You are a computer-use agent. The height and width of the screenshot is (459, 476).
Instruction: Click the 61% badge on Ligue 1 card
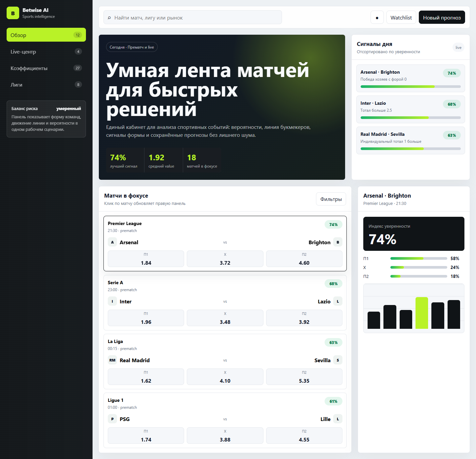tap(334, 402)
